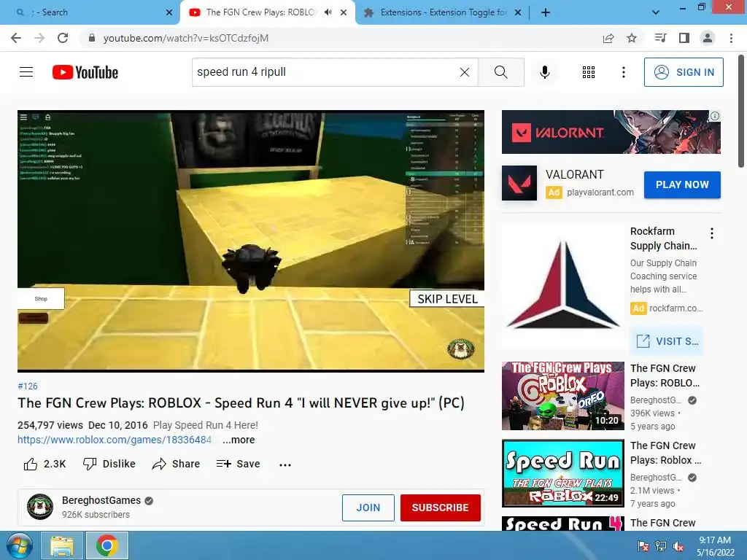The width and height of the screenshot is (747, 560).
Task: Open Rockfarm ad options three dots
Action: point(712,233)
